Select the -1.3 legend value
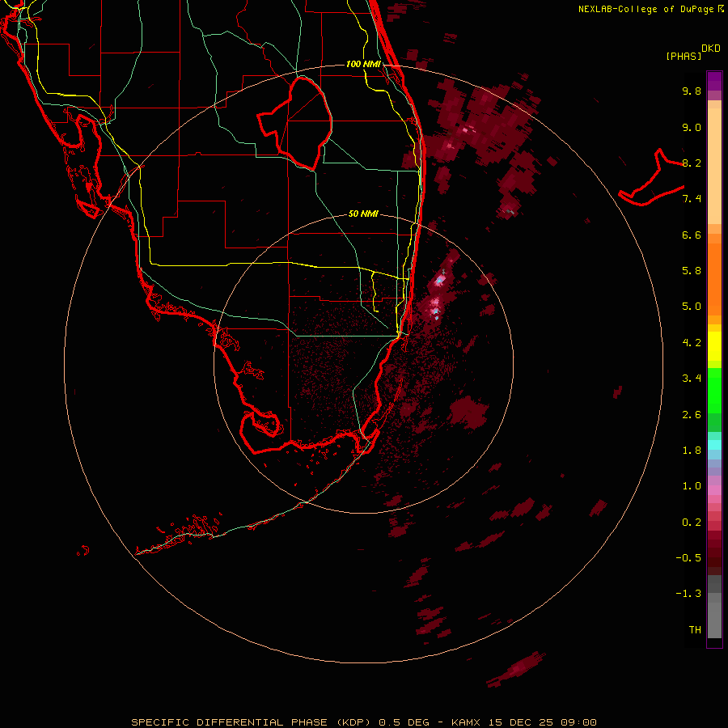 [688, 594]
